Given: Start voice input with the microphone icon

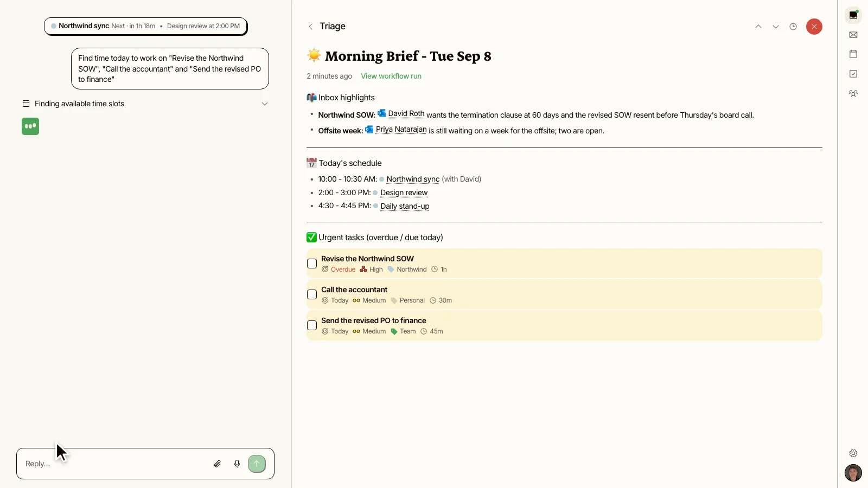Looking at the screenshot, I should (x=237, y=464).
